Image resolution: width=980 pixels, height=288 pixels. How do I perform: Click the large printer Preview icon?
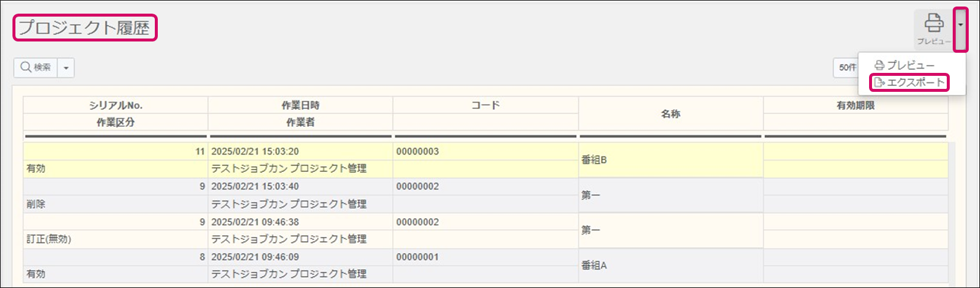click(934, 28)
